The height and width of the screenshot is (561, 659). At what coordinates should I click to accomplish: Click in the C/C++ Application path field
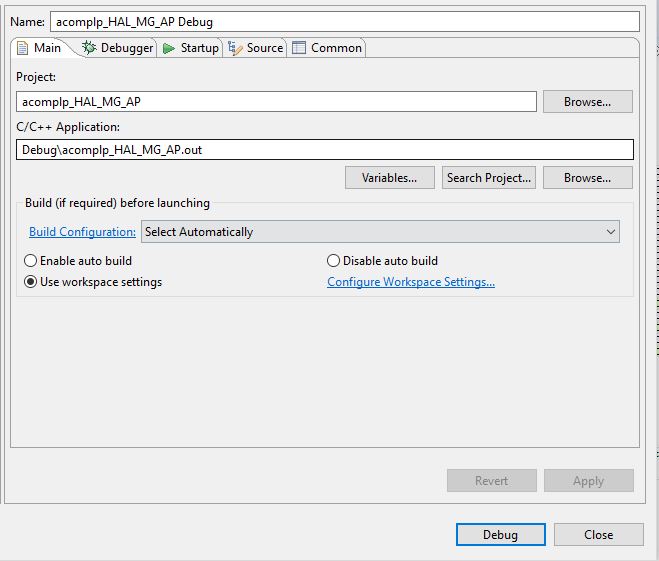click(325, 149)
